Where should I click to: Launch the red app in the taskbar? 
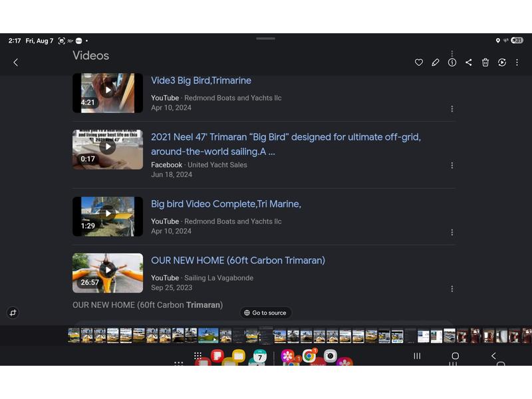click(217, 356)
